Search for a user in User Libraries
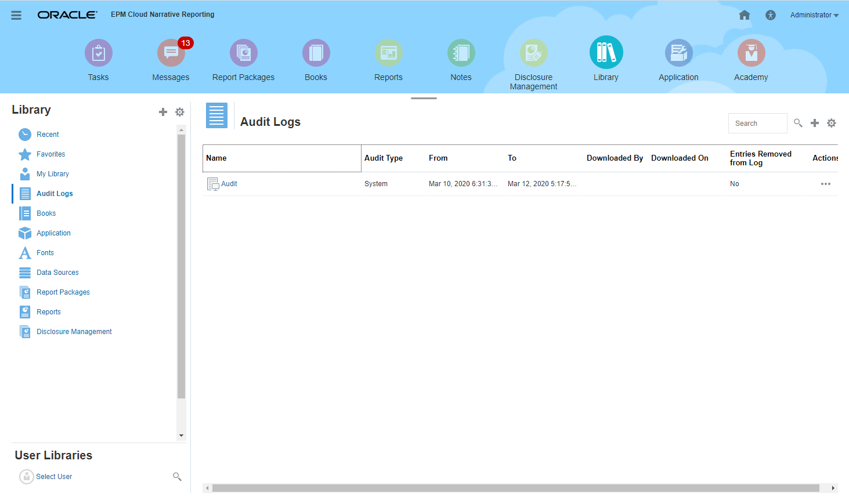The width and height of the screenshot is (849, 504). (x=177, y=477)
